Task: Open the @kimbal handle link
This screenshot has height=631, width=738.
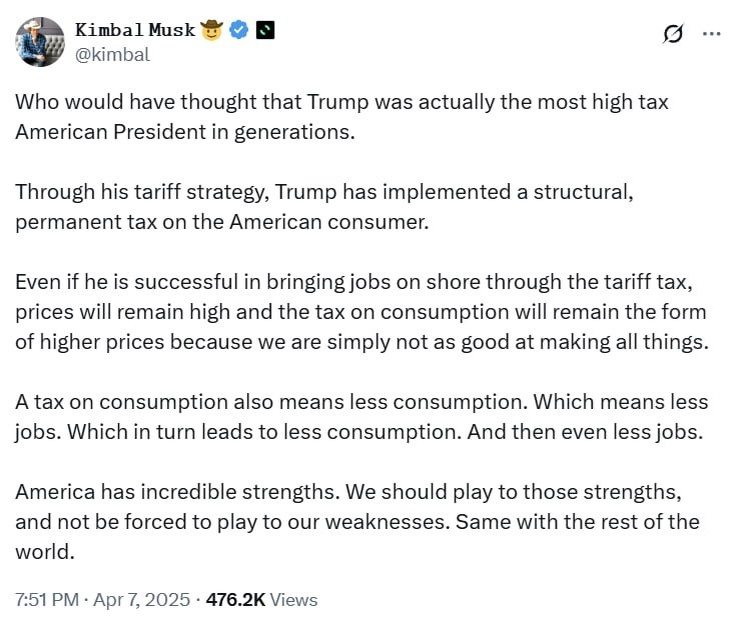Action: click(112, 55)
